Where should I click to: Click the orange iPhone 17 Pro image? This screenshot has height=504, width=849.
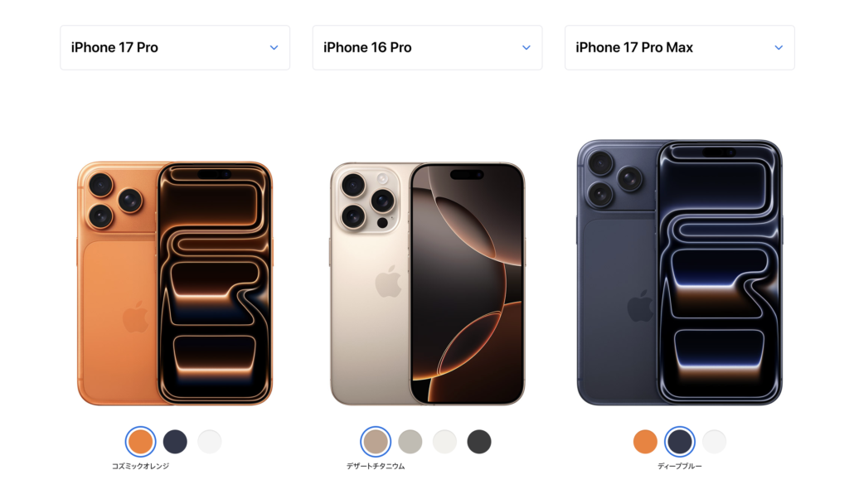click(x=175, y=283)
